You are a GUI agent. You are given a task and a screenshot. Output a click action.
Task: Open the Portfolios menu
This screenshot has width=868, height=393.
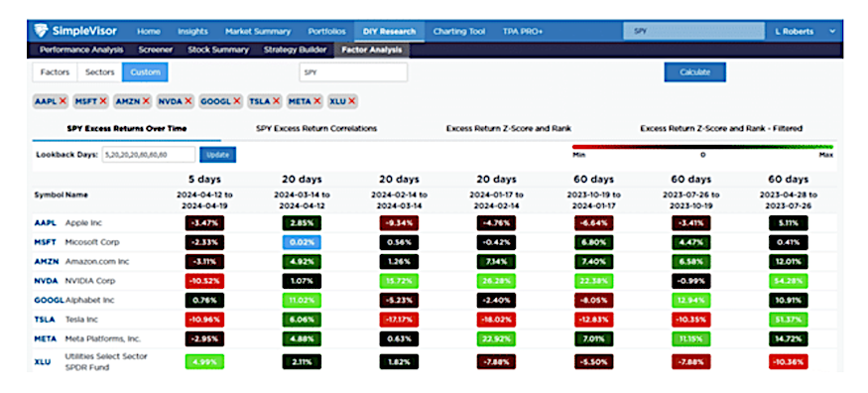[x=326, y=32]
